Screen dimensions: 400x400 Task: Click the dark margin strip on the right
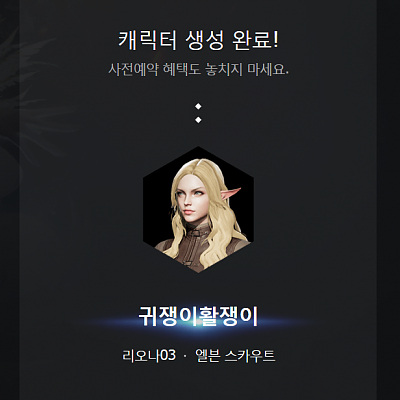pyautogui.click(x=388, y=200)
